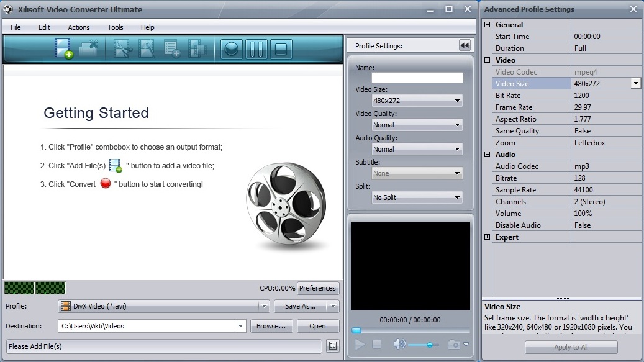The height and width of the screenshot is (362, 644).
Task: Play the preview video
Action: [360, 345]
